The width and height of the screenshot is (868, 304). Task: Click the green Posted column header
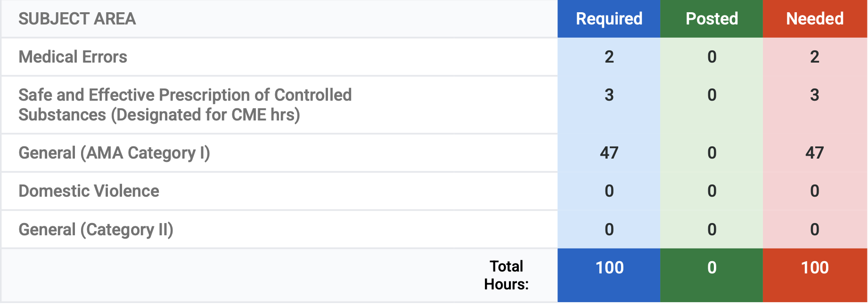point(712,19)
